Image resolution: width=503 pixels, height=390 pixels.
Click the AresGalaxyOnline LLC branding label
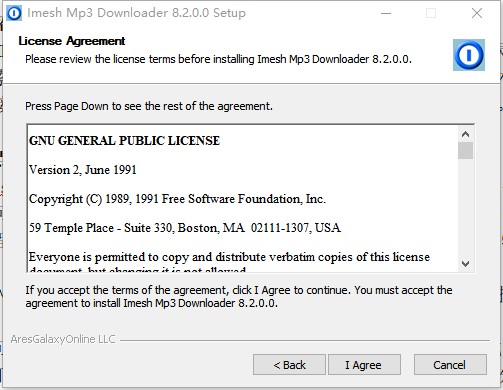point(63,339)
